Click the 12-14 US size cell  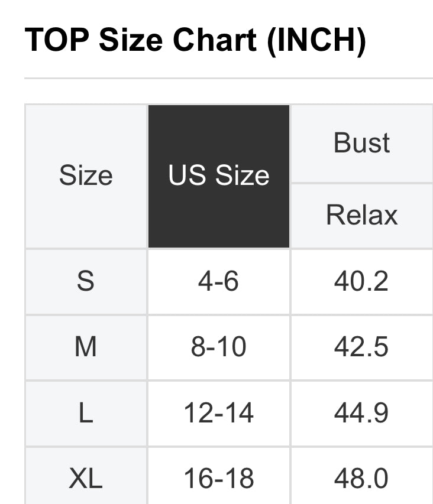(x=219, y=413)
